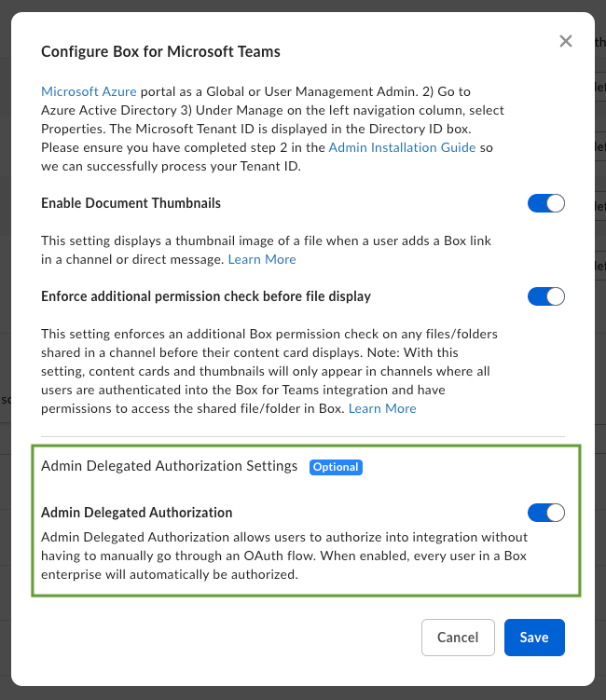Turn off the Admin Delegated Authorization switch
The width and height of the screenshot is (606, 700).
(546, 512)
